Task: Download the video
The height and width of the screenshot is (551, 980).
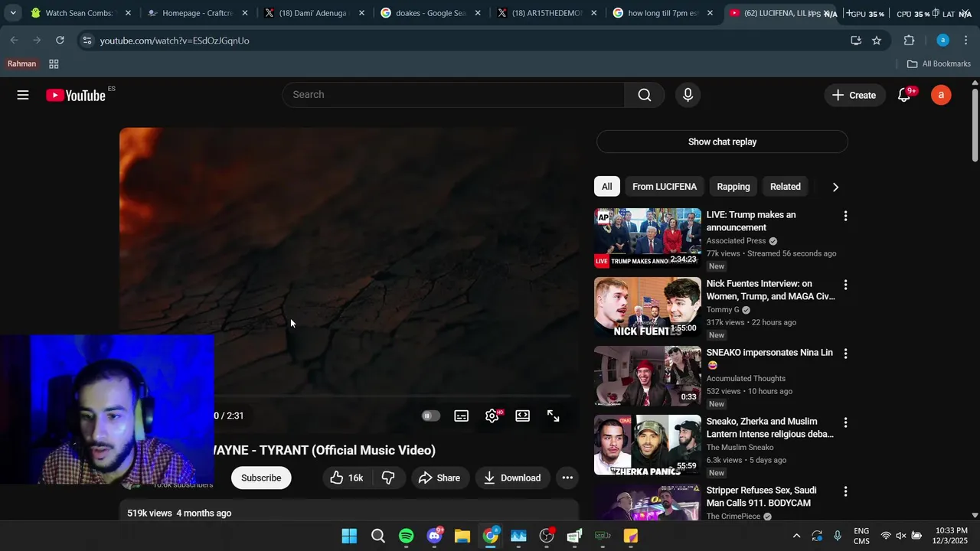Action: (x=512, y=478)
